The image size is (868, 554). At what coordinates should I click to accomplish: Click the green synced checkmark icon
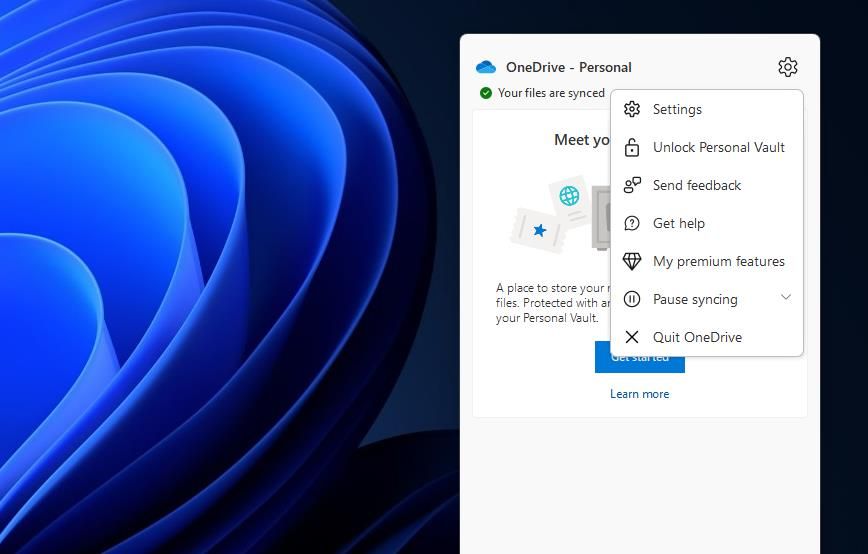pos(485,93)
